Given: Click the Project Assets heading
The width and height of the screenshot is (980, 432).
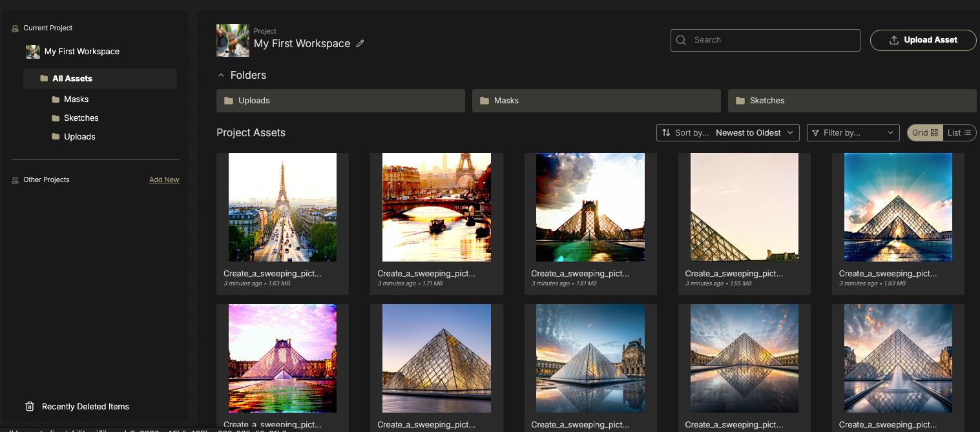Looking at the screenshot, I should 251,132.
